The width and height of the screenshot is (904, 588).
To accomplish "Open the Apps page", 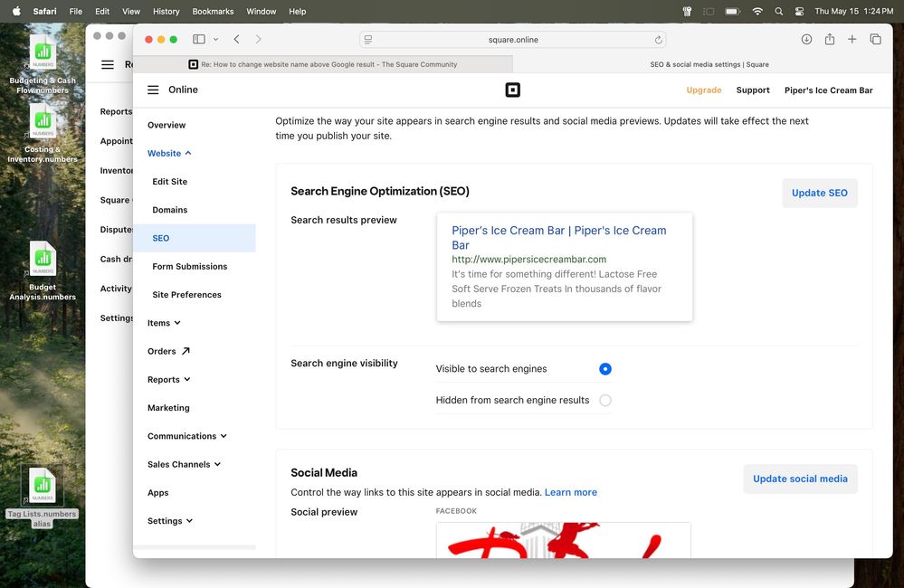I will (x=158, y=492).
